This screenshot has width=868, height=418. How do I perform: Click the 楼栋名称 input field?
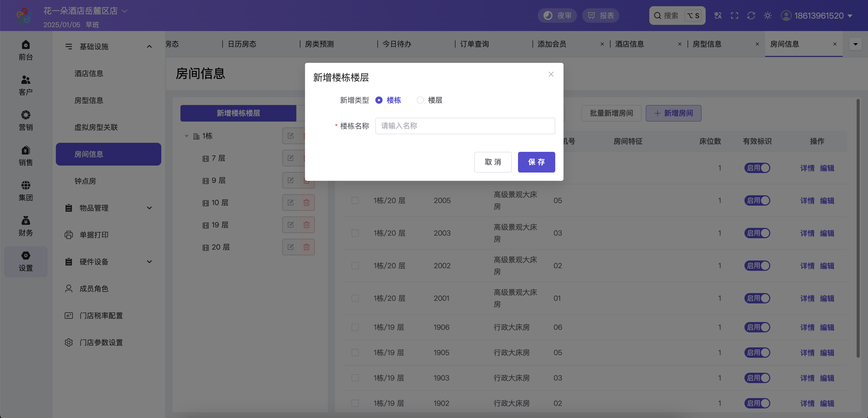(465, 126)
